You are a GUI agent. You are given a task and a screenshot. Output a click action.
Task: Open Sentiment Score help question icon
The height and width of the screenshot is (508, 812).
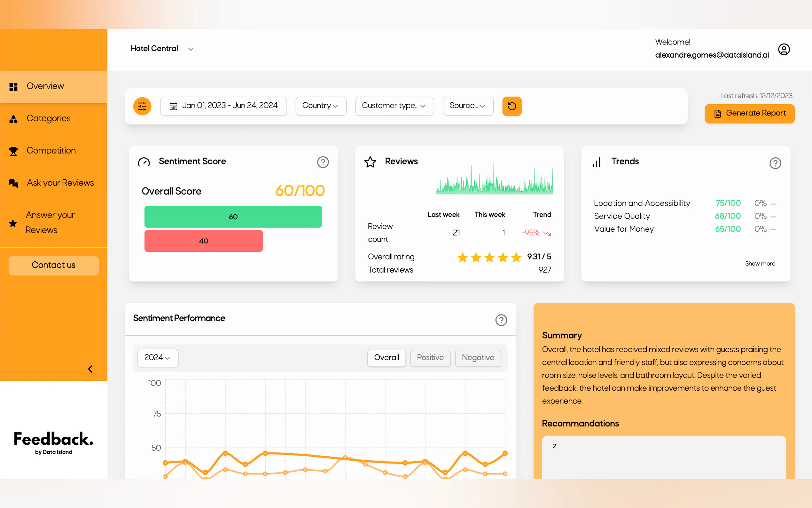click(323, 162)
